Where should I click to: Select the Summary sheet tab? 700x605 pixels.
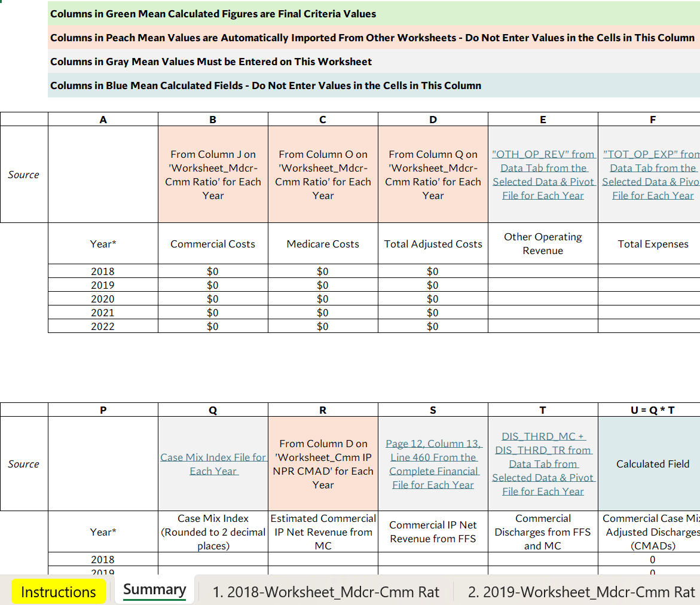click(154, 590)
